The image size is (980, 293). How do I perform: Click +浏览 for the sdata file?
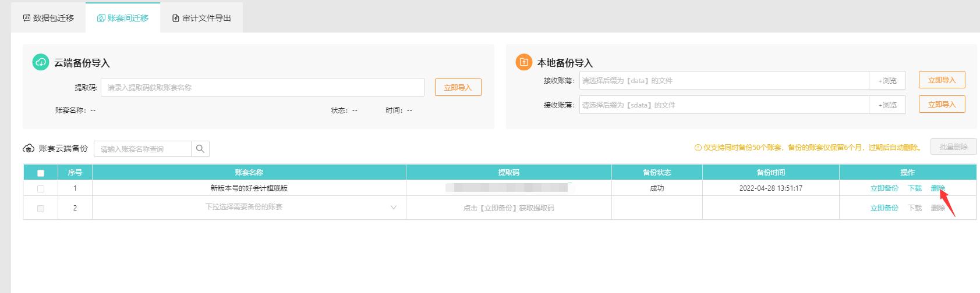[887, 105]
